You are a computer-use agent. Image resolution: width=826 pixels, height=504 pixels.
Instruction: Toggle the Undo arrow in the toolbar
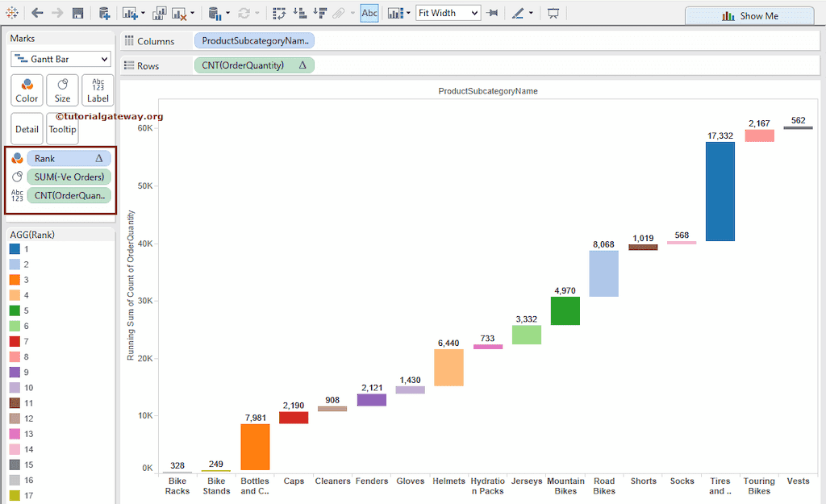click(37, 13)
